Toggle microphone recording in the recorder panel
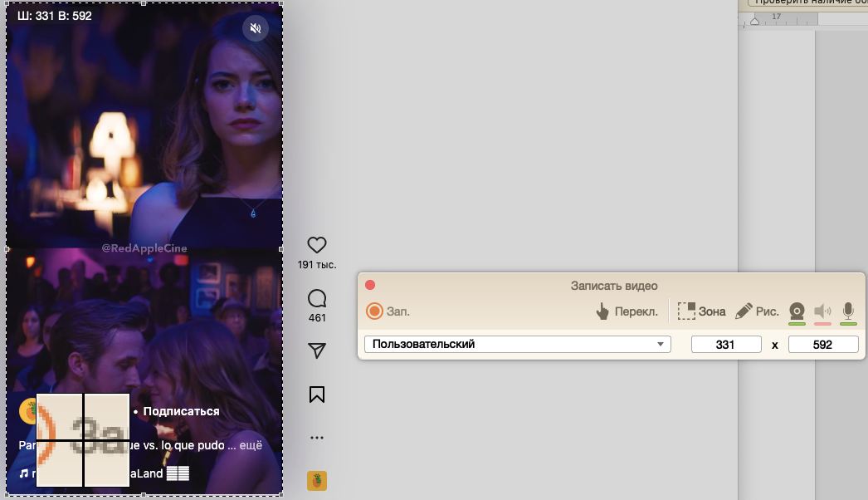 coord(848,311)
